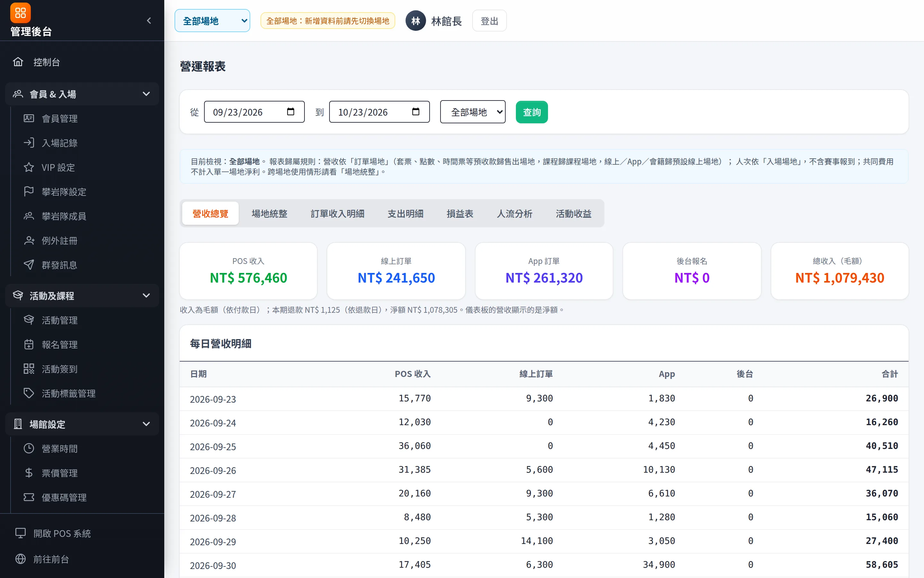Click the 林館長 user avatar
This screenshot has width=924, height=578.
[415, 21]
